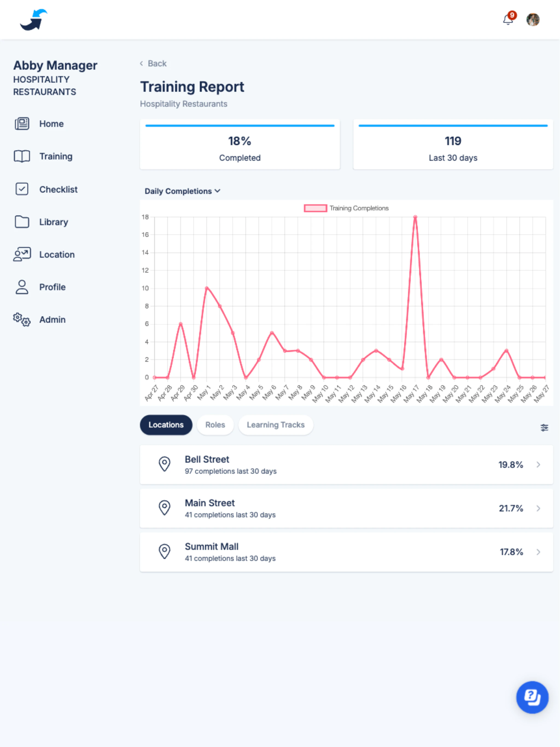The image size is (560, 747).
Task: Switch to the Roles tab
Action: coord(215,425)
